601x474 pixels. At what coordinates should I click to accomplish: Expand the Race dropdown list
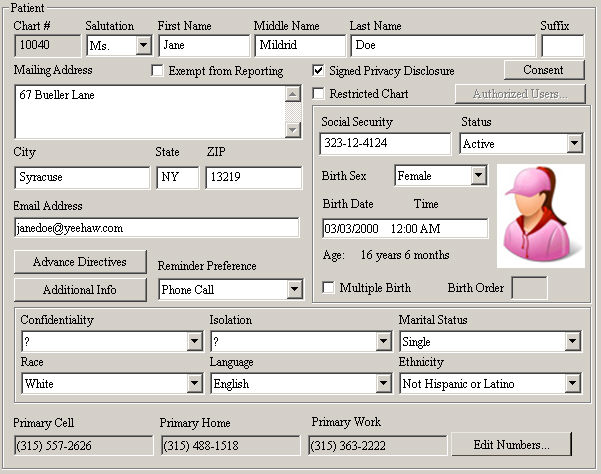(194, 384)
